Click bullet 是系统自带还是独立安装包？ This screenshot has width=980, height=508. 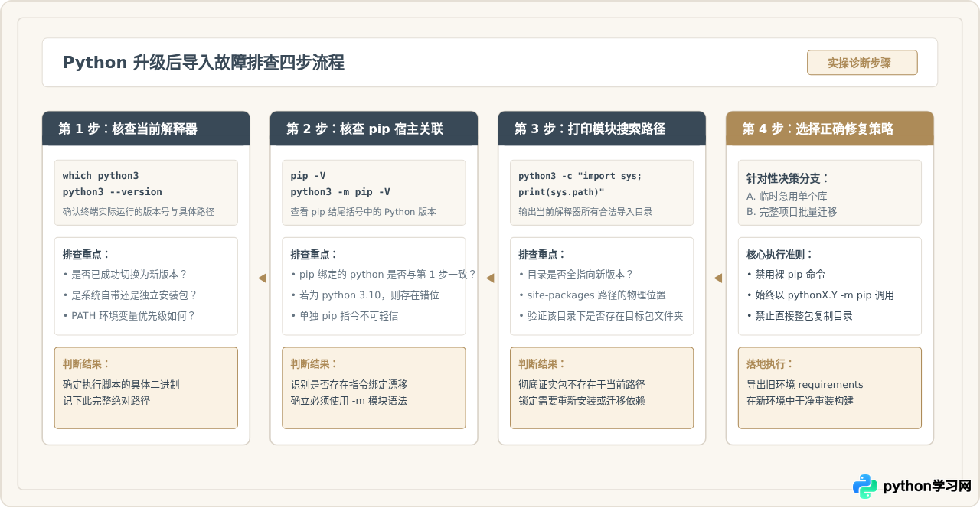(130, 295)
